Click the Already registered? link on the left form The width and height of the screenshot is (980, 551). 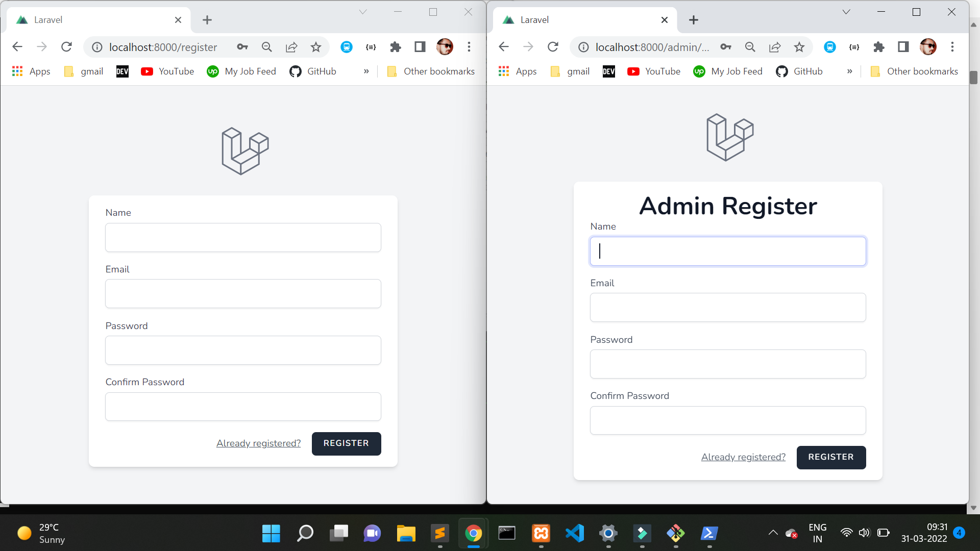[258, 443]
